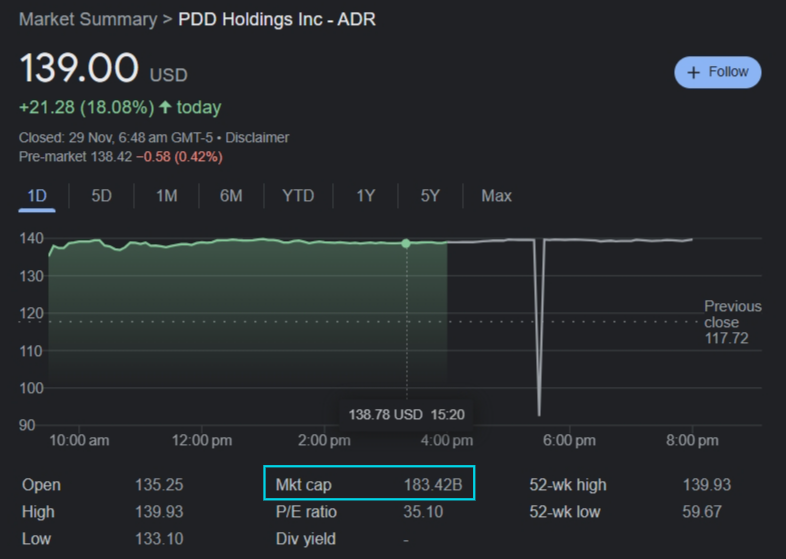Click the 138.78 USD 15:20 tooltip
Viewport: 786px width, 559px height.
coord(407,415)
